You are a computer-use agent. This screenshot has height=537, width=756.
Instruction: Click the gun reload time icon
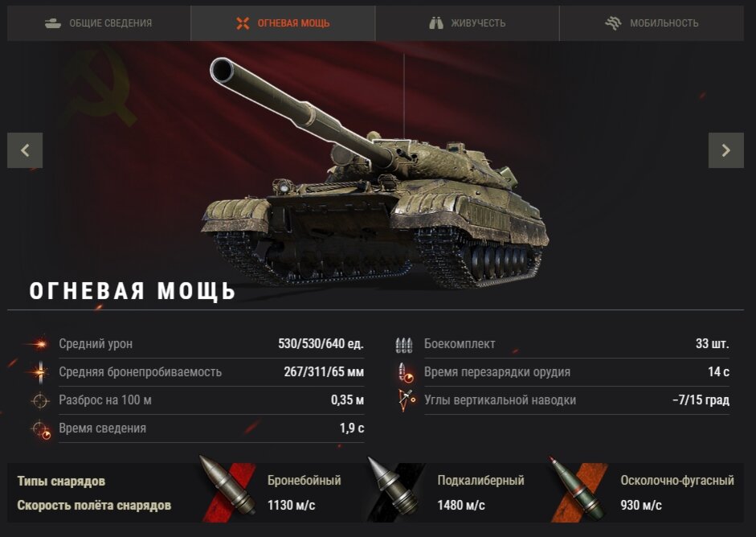coord(405,372)
